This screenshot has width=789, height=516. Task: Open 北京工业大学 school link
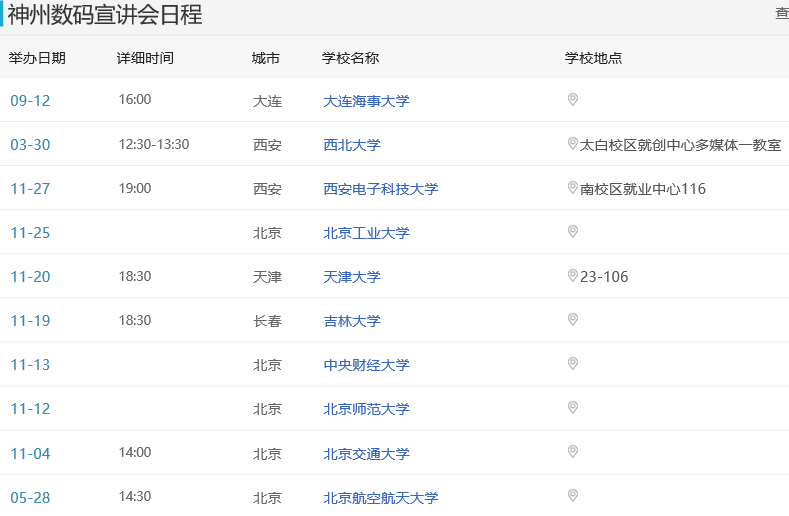[x=366, y=233]
